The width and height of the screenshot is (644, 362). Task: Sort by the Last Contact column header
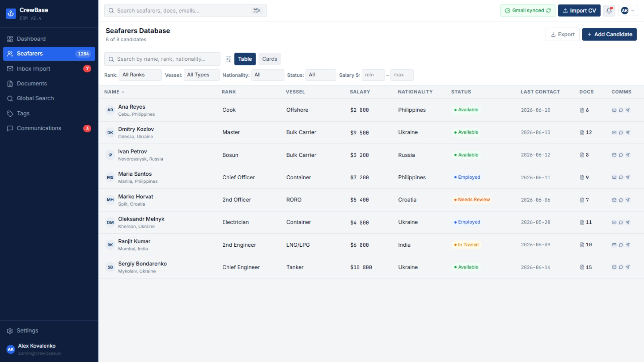(540, 92)
